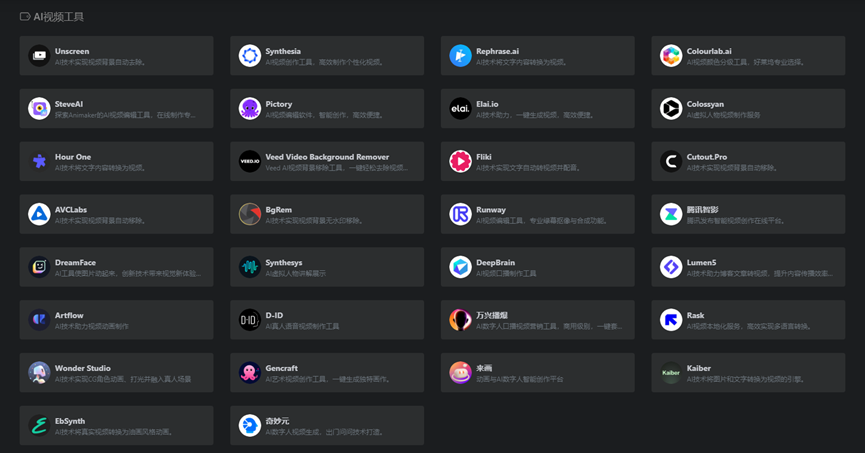
Task: Click the Elai.io logo icon
Action: pyautogui.click(x=460, y=109)
